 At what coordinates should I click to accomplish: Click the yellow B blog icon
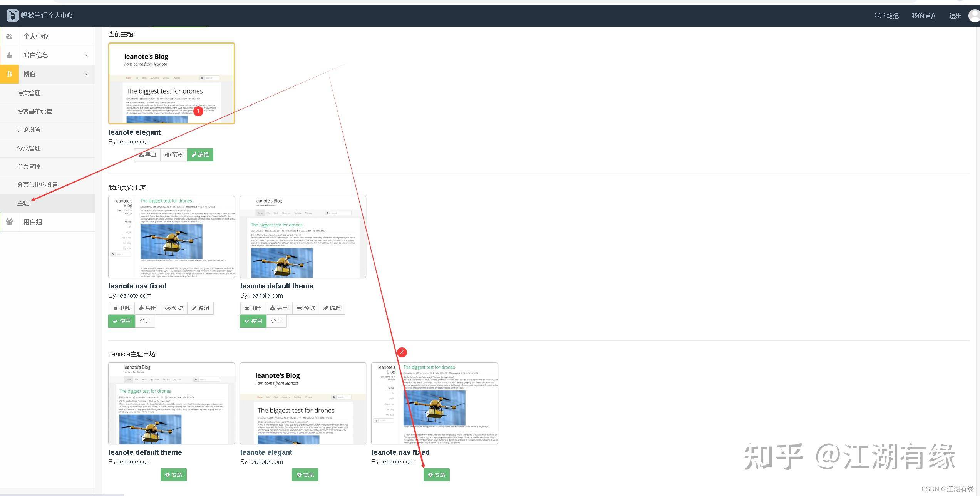point(9,74)
